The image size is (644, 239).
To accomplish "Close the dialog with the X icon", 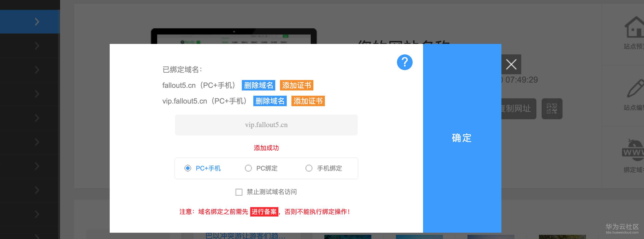I will (511, 64).
